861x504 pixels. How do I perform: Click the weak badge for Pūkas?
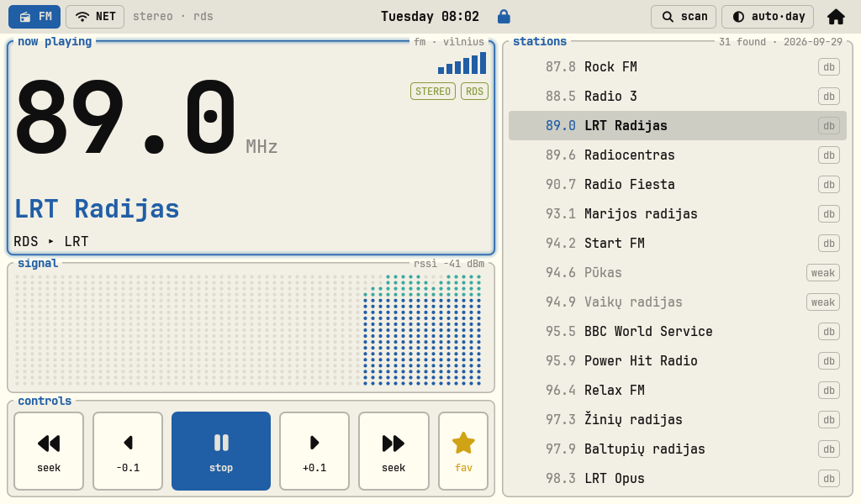(822, 273)
